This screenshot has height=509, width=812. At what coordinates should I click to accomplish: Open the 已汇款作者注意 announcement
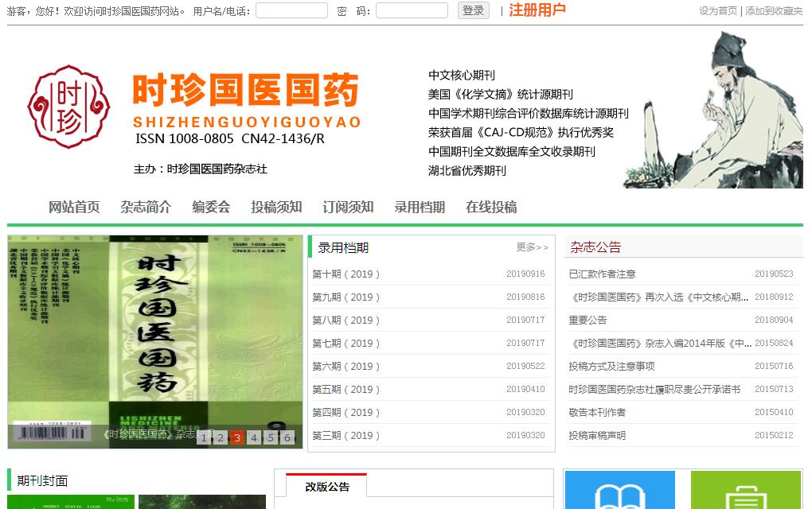pos(602,274)
